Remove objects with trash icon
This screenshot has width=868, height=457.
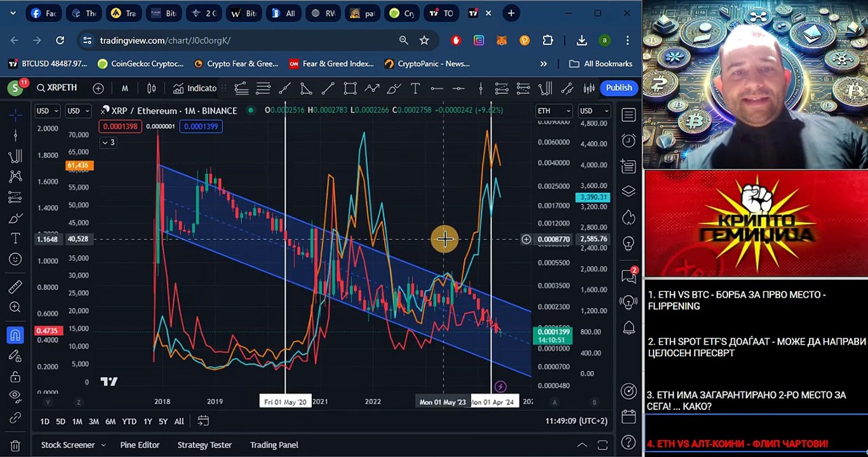coord(16,446)
